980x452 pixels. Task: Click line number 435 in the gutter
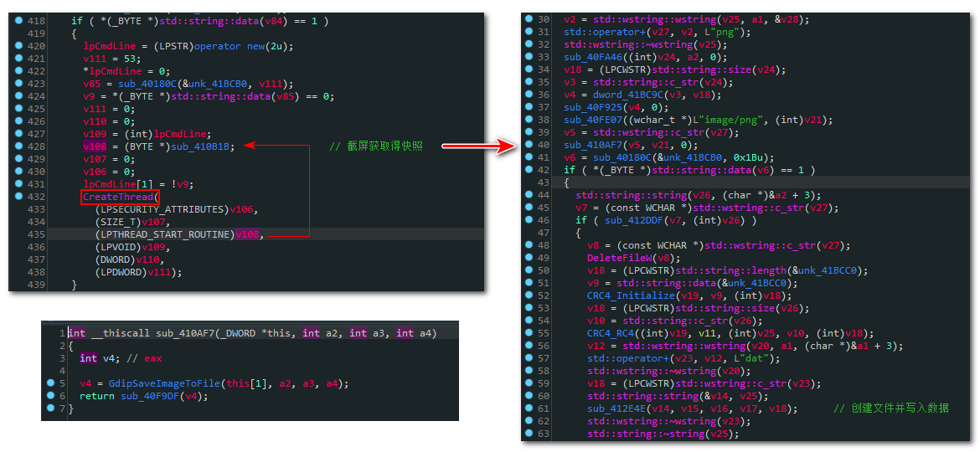pyautogui.click(x=36, y=234)
